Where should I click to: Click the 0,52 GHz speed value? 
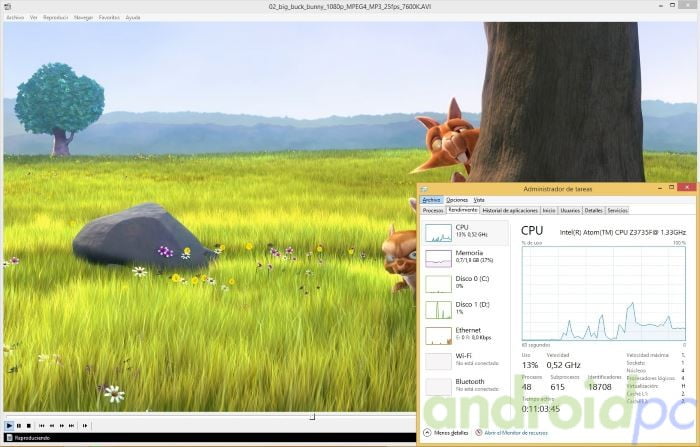563,365
